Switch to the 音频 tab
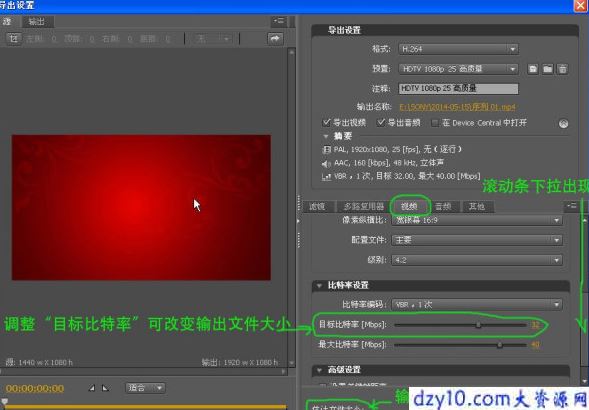 coord(443,206)
